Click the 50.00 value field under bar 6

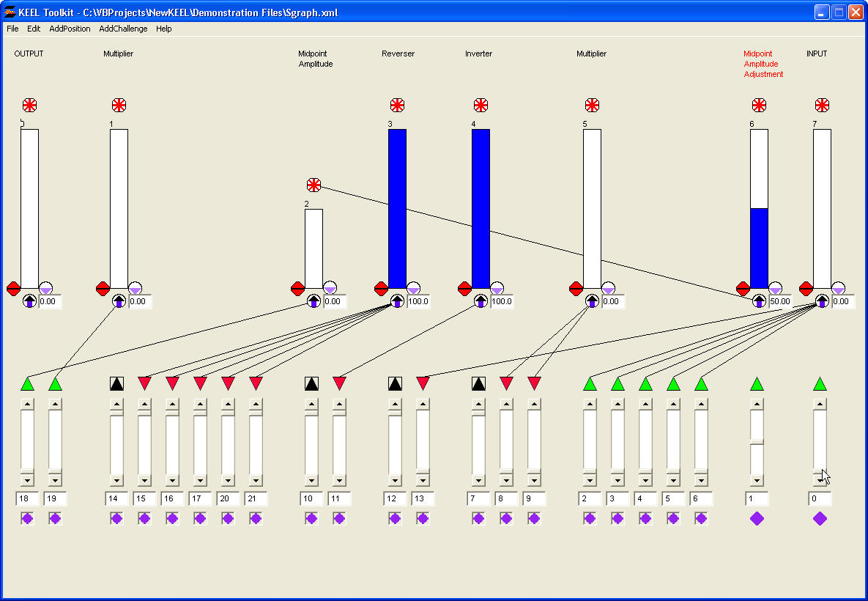(780, 301)
